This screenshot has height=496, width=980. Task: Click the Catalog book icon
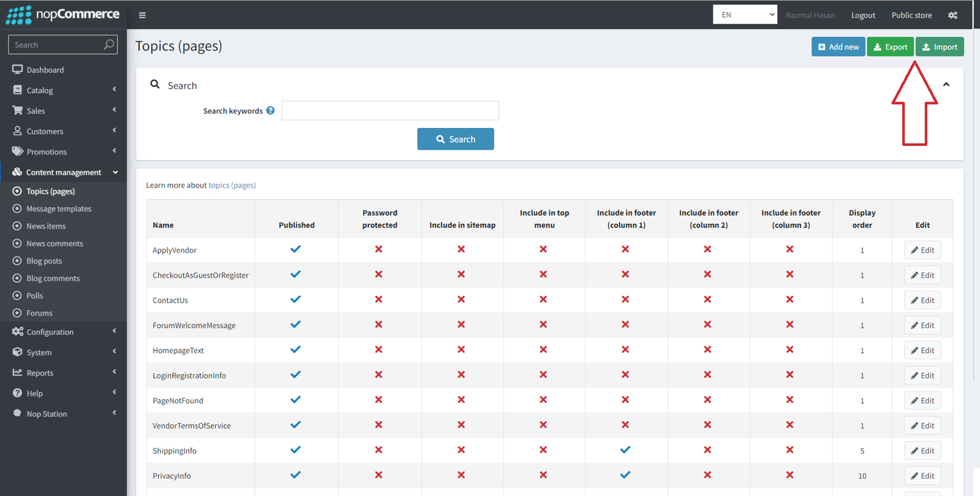tap(17, 90)
